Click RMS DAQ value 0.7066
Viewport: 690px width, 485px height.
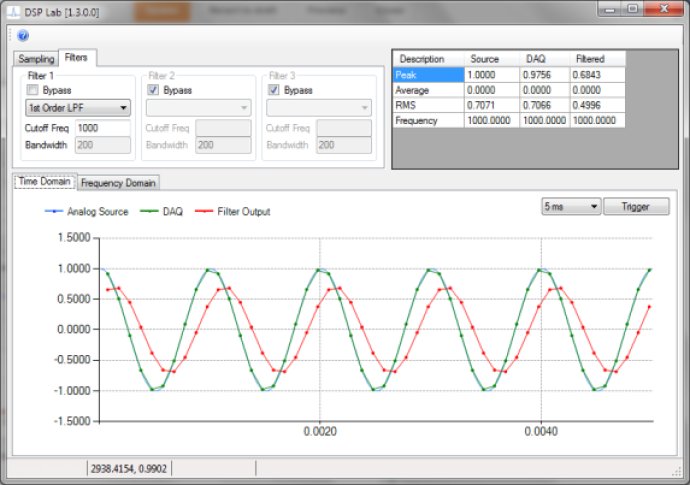(x=545, y=105)
